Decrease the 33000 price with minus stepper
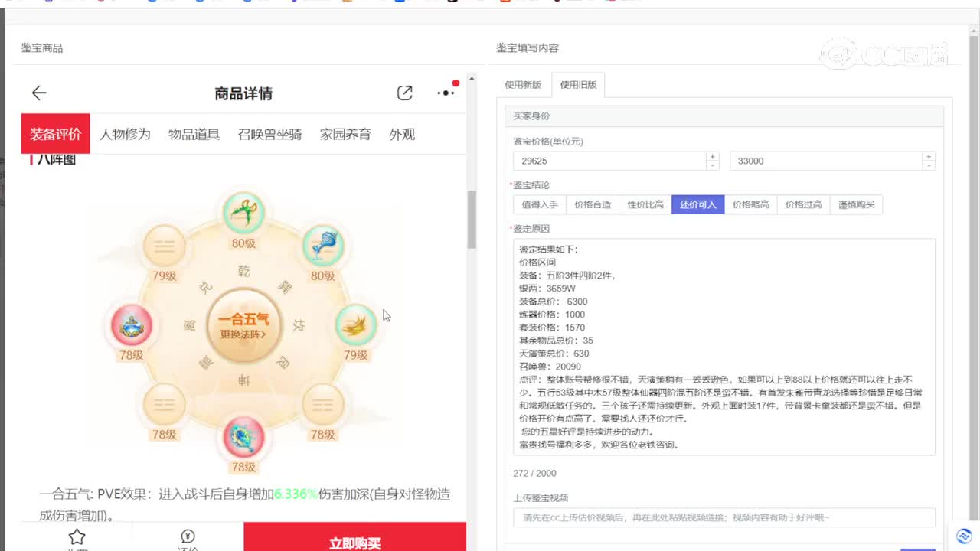Image resolution: width=980 pixels, height=551 pixels. (x=929, y=165)
